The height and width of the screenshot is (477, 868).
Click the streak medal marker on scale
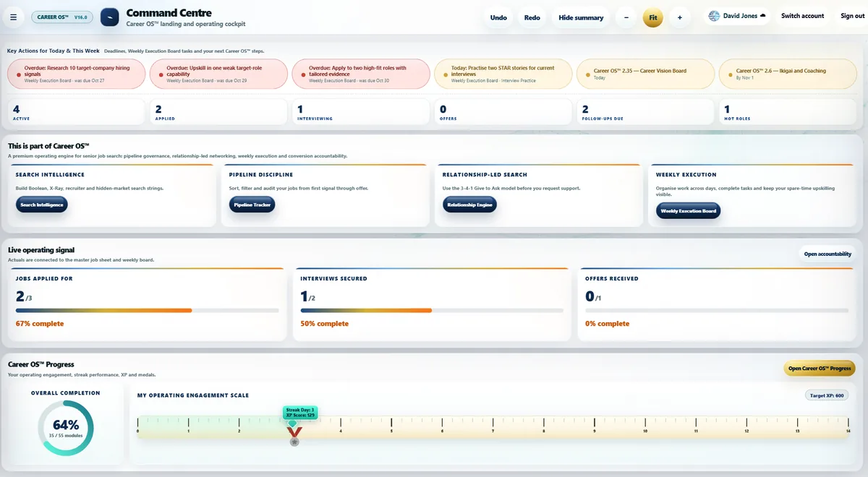(294, 436)
